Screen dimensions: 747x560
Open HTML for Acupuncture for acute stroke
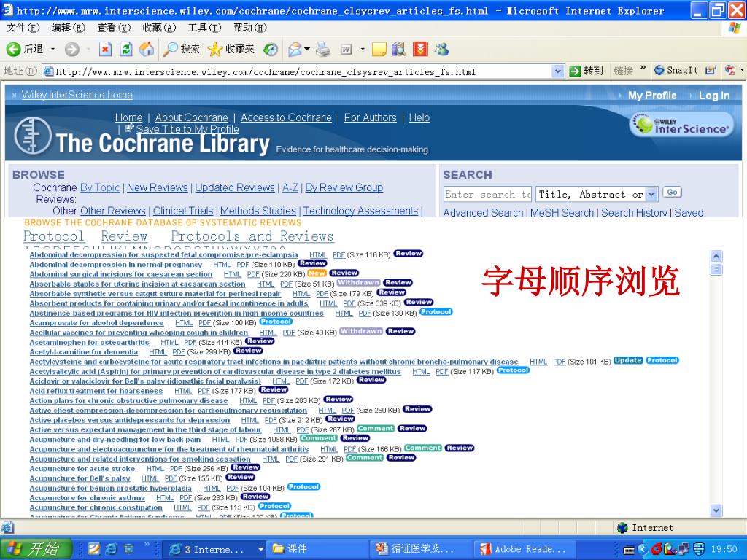pyautogui.click(x=155, y=469)
